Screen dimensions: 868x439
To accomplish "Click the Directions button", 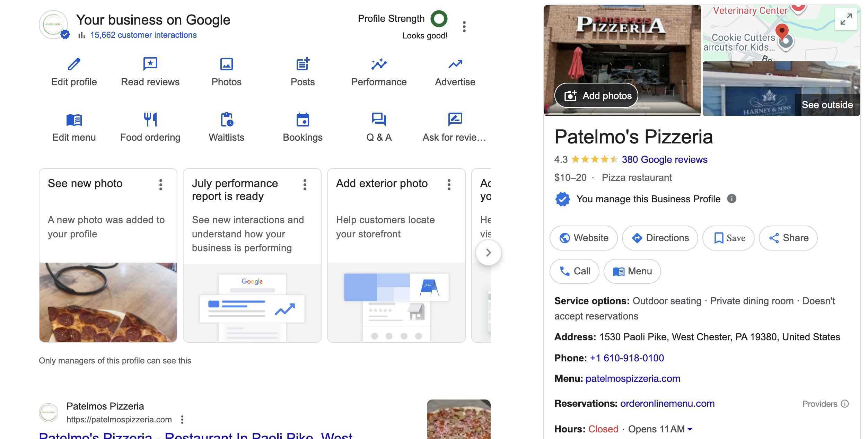I will coord(660,238).
